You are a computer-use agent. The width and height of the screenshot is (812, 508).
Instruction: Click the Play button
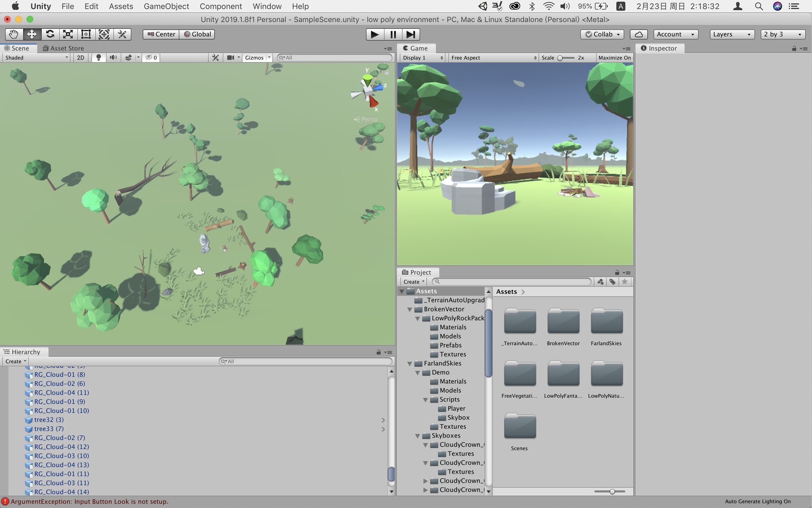click(x=375, y=35)
